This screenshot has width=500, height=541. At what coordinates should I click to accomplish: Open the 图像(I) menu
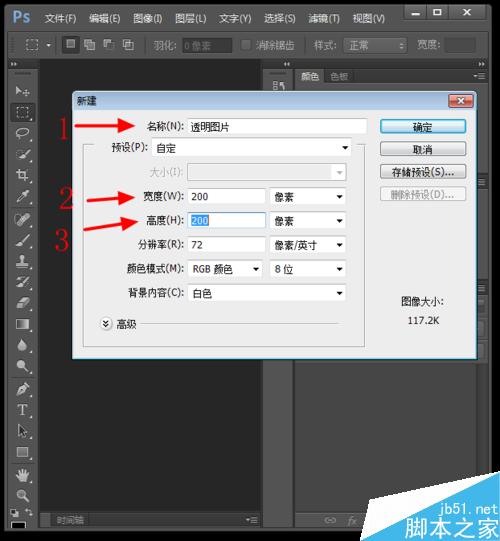(148, 18)
